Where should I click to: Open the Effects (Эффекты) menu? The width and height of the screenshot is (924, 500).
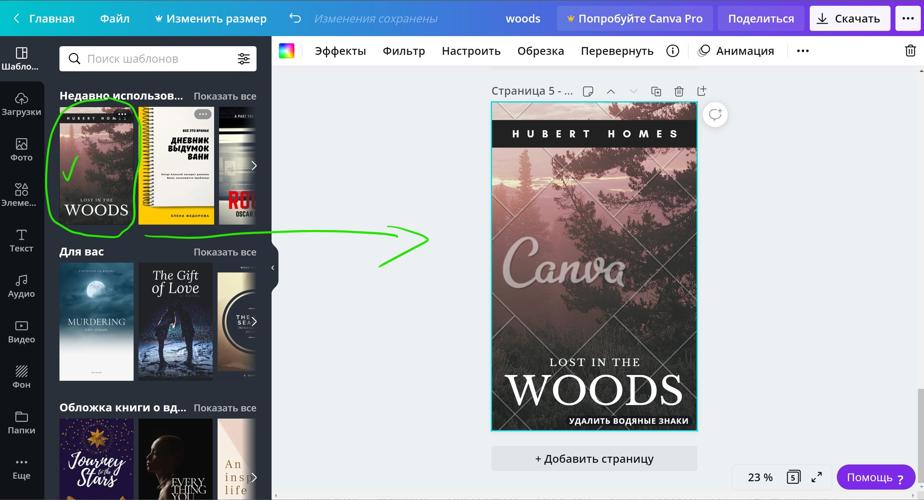click(340, 51)
